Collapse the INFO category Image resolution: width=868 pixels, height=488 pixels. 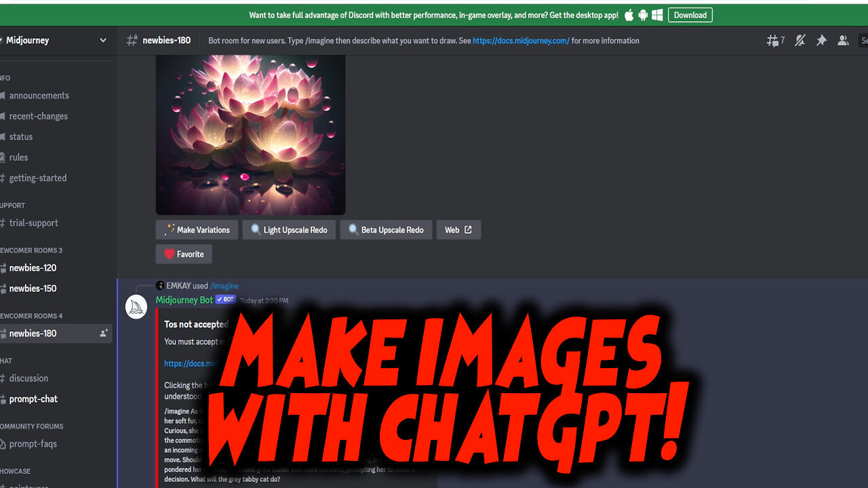click(x=5, y=78)
